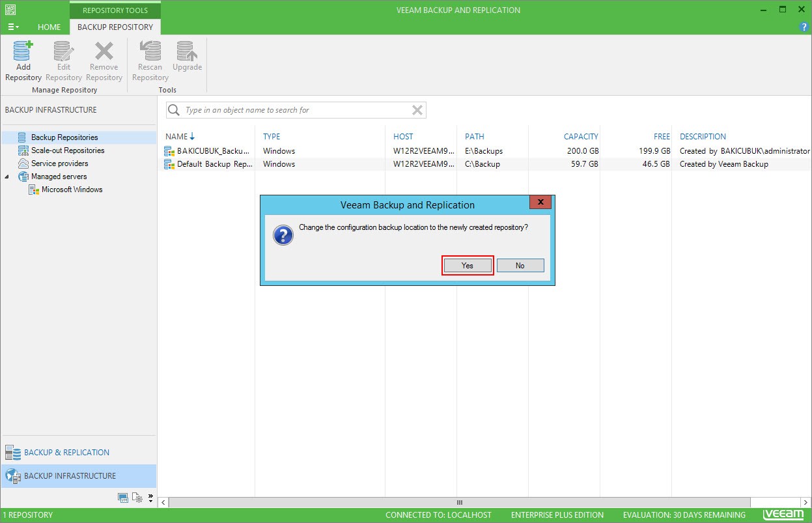Click the host cell in the E:\Backups row
812x523 pixels.
coord(424,151)
